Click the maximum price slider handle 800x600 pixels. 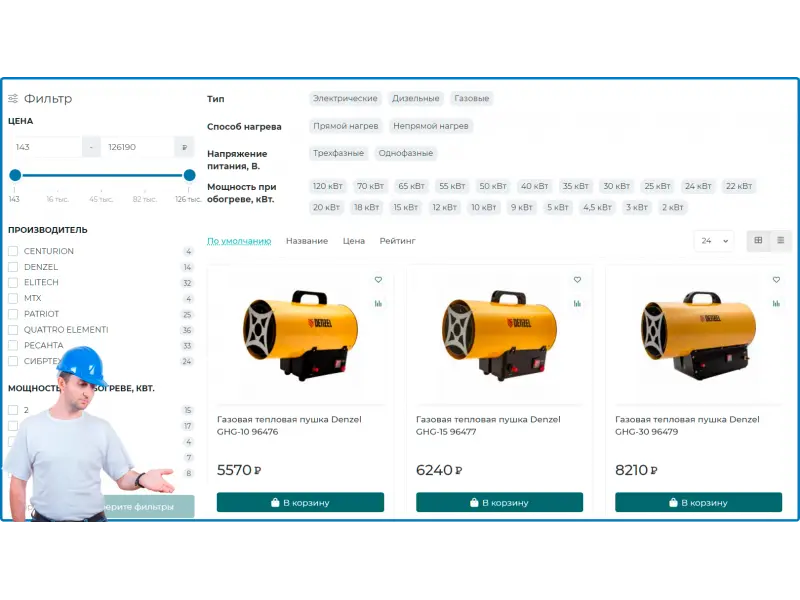[x=189, y=175]
